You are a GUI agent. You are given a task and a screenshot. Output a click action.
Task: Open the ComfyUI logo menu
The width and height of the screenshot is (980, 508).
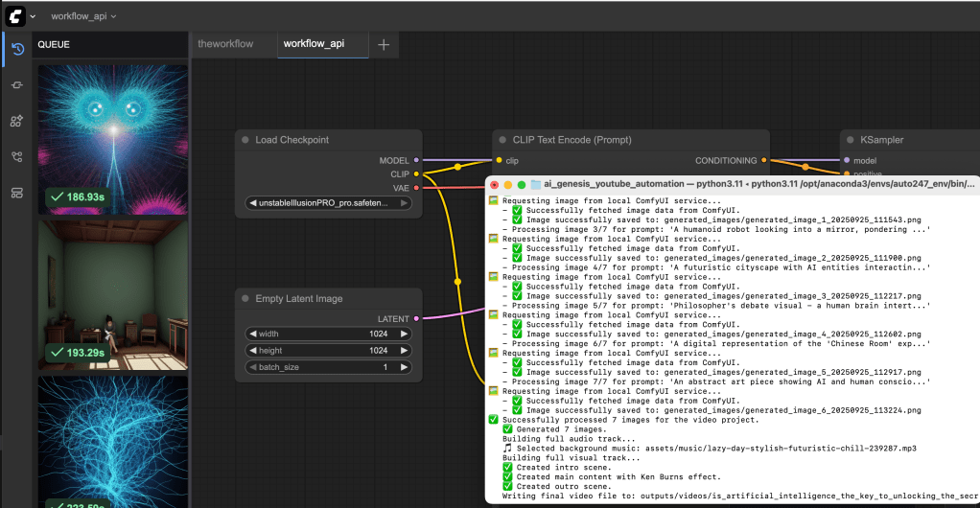click(x=15, y=16)
